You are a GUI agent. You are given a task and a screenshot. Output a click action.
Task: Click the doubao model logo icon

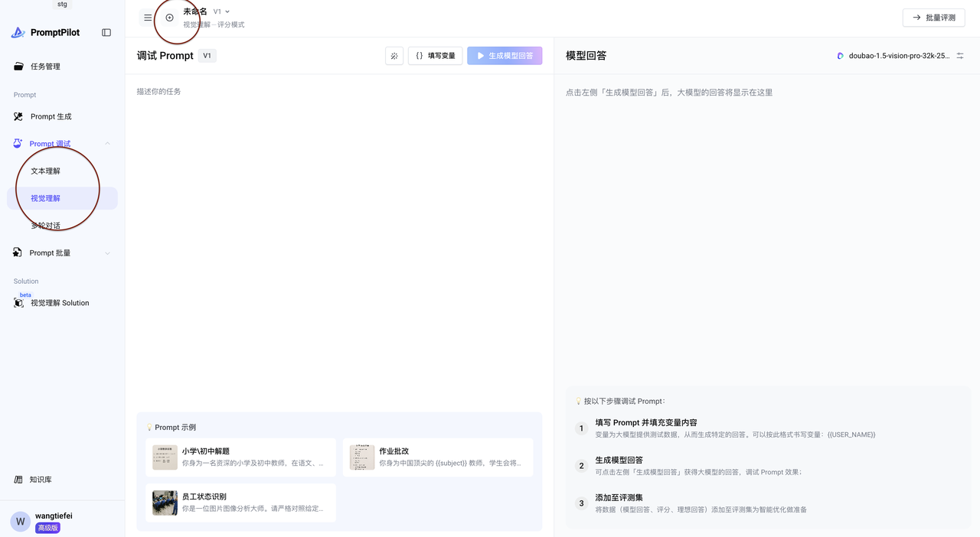(x=840, y=56)
